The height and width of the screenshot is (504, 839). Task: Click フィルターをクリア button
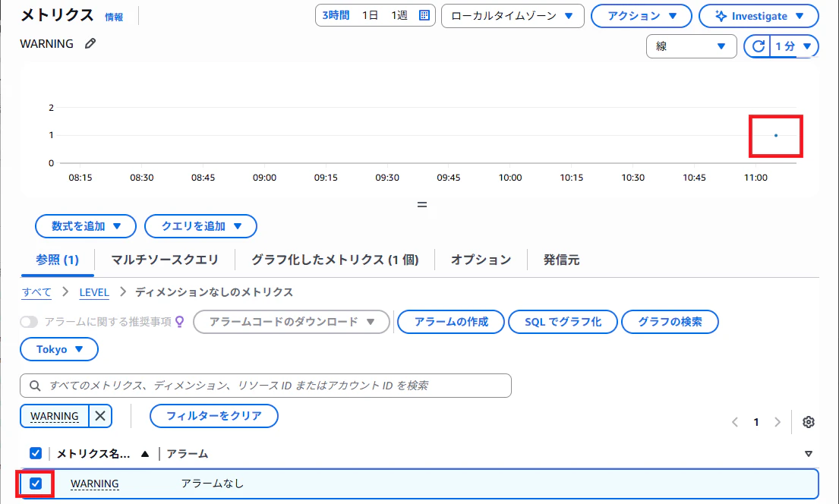(214, 416)
